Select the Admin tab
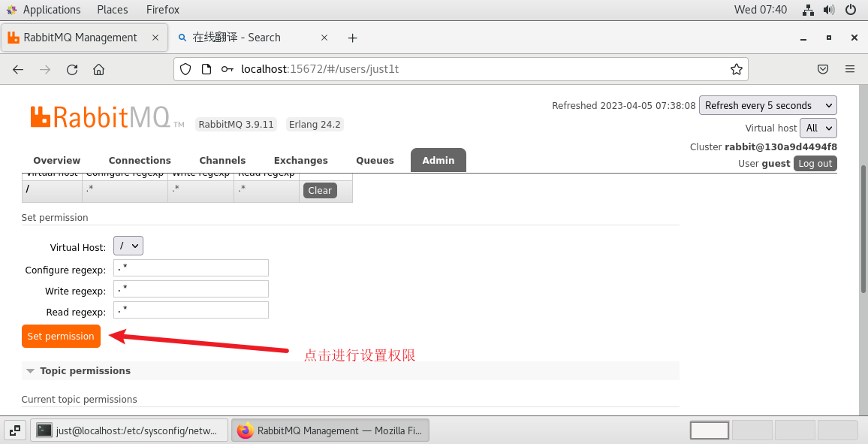This screenshot has height=444, width=868. [x=439, y=160]
